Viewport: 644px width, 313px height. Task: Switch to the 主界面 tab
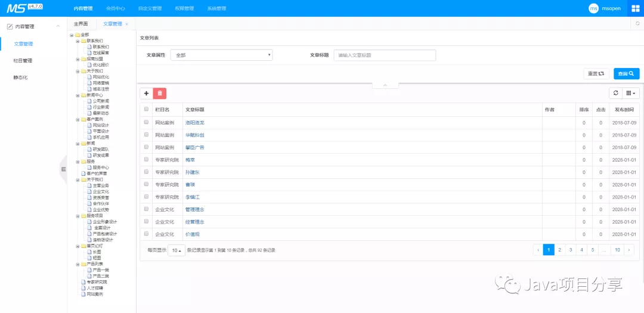pos(80,24)
